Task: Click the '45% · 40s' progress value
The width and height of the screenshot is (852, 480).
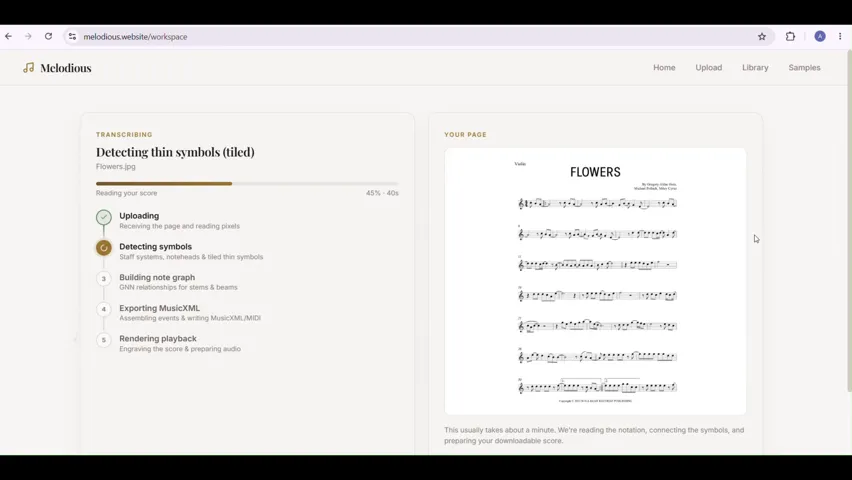Action: (x=382, y=193)
